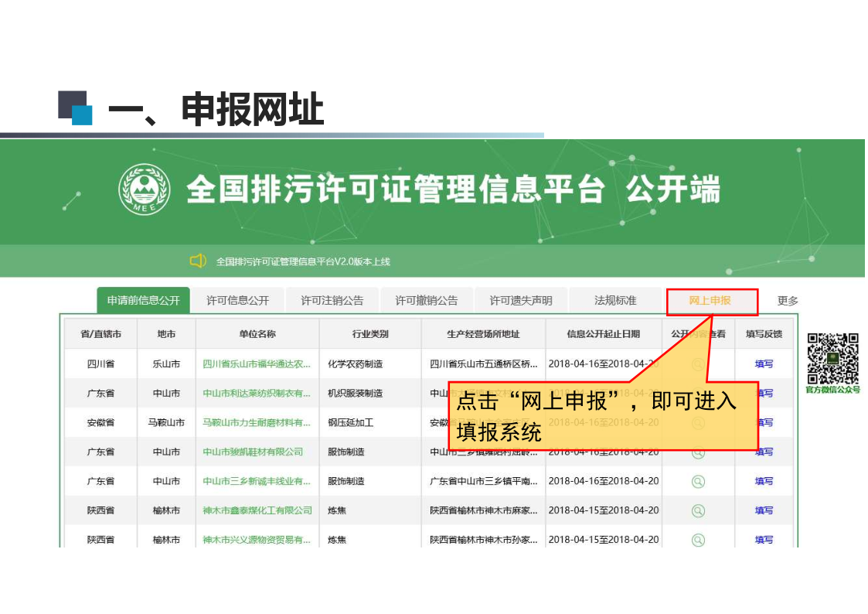Open magnifier view for 神木市鑫泰煤化工有限公司 row
The width and height of the screenshot is (868, 614).
click(x=698, y=511)
